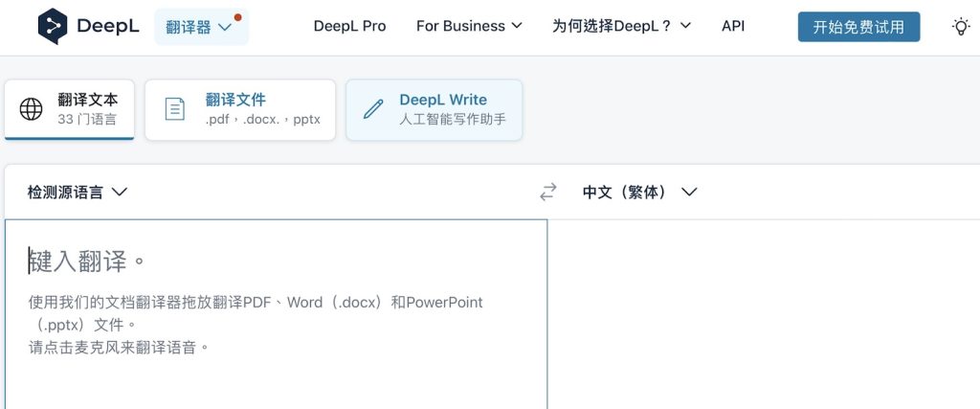Image resolution: width=980 pixels, height=409 pixels.
Task: Click the DeepL hexagon logo icon
Action: (53, 26)
